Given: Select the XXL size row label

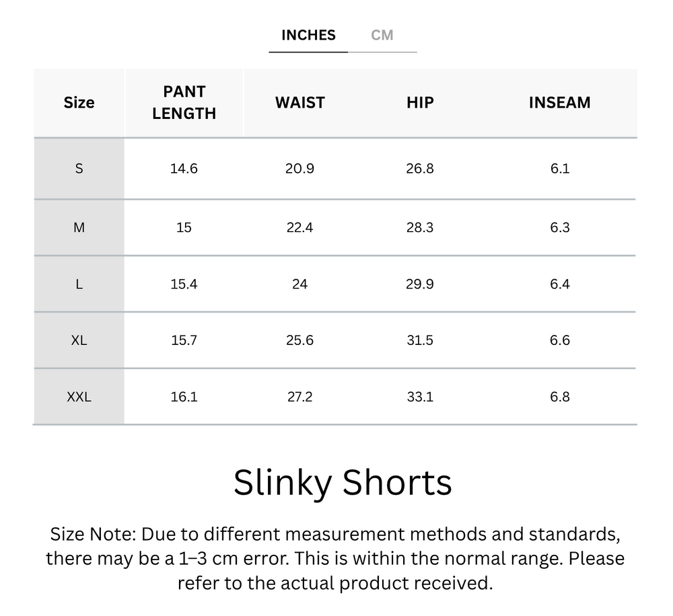Looking at the screenshot, I should [x=79, y=397].
